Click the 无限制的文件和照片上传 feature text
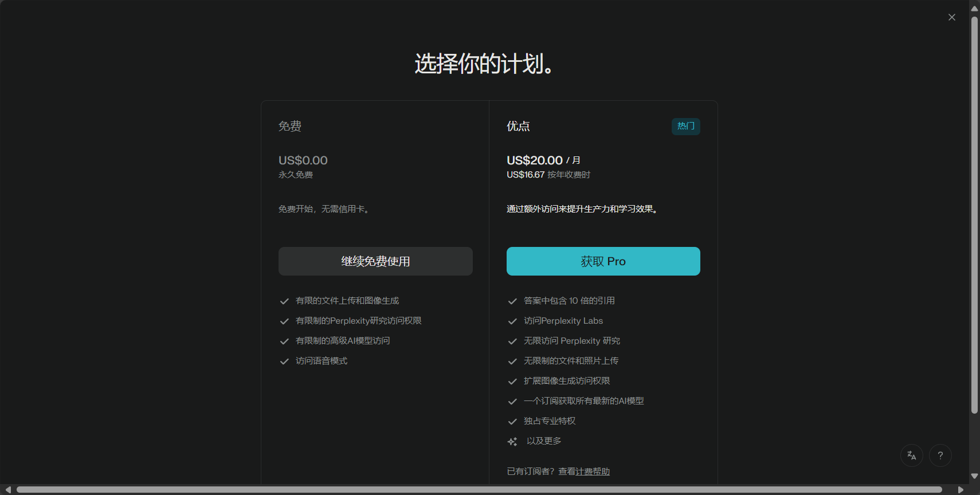The image size is (980, 495). pyautogui.click(x=571, y=361)
